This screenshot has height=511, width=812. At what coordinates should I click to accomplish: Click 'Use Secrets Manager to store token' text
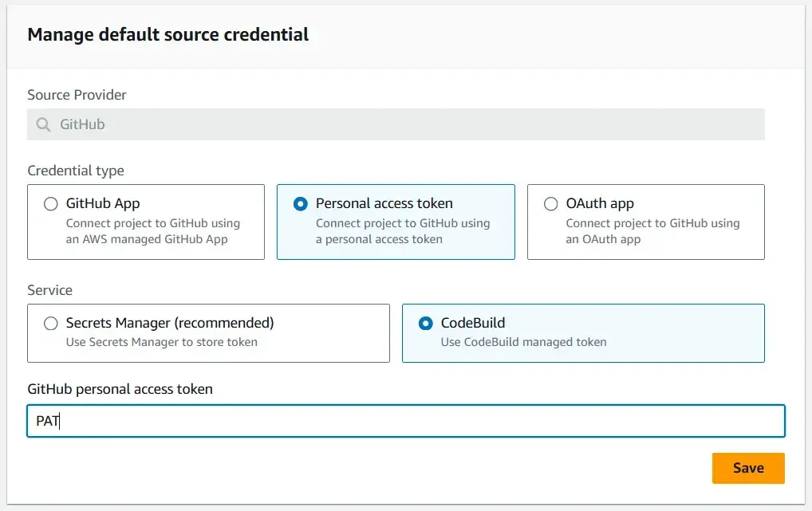tap(162, 342)
